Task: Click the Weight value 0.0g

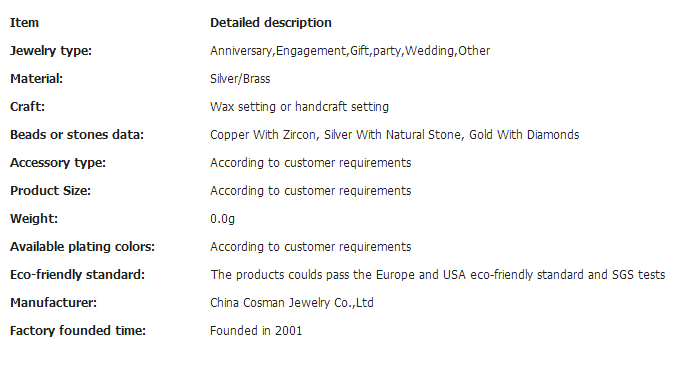Action: click(222, 219)
